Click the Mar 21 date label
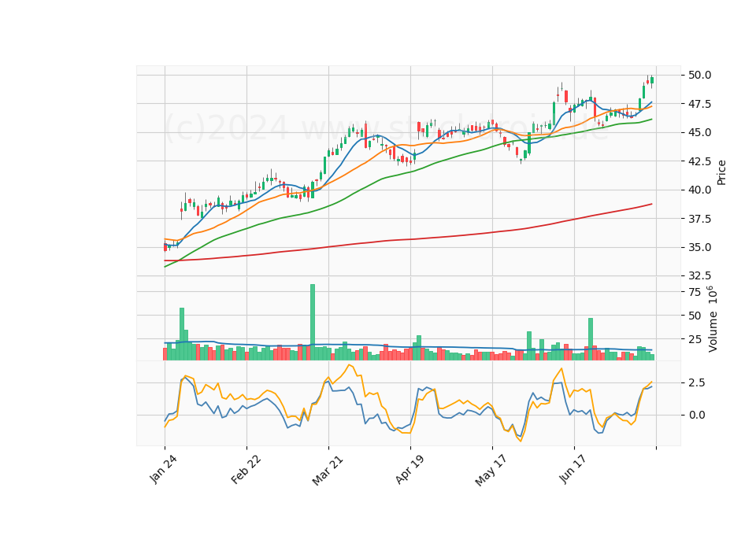The height and width of the screenshot is (543, 756). [x=328, y=470]
